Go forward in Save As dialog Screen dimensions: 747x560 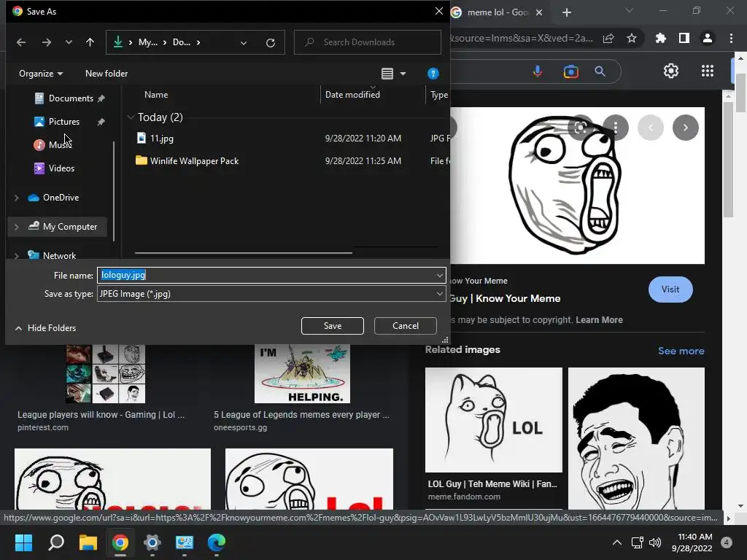pos(46,42)
